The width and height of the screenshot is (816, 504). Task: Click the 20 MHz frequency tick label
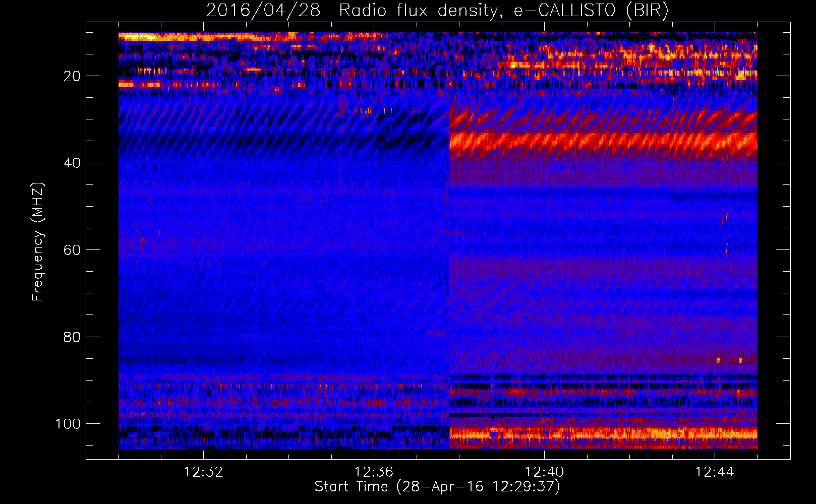(x=73, y=76)
